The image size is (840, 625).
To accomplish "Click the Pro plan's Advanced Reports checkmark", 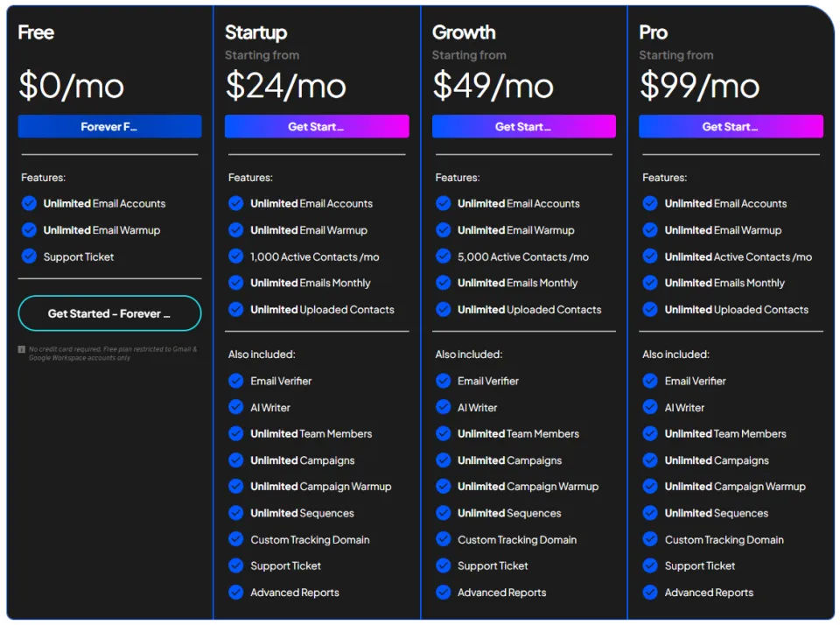I will click(650, 593).
